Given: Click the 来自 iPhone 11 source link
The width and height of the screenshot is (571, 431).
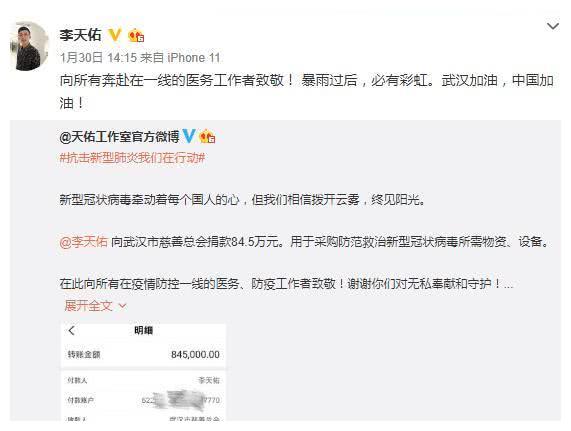Looking at the screenshot, I should tap(180, 58).
